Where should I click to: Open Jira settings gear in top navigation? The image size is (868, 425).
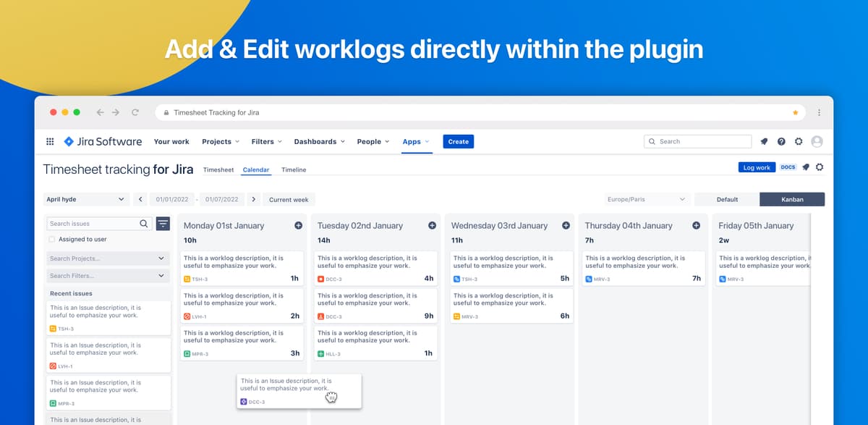click(x=799, y=142)
